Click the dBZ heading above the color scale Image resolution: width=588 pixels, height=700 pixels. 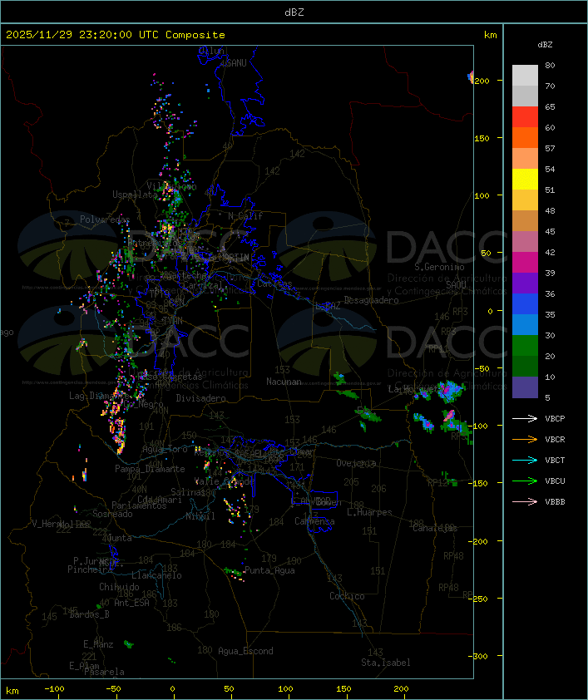545,45
